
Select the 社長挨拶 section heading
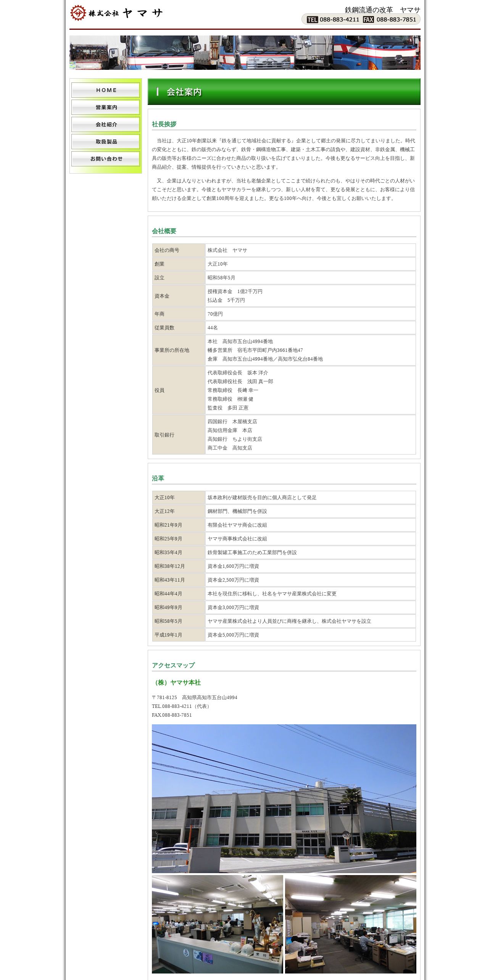pos(164,124)
